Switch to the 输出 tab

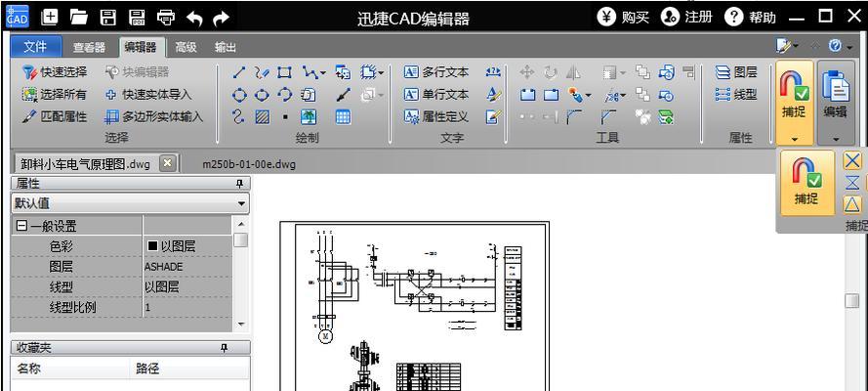click(x=226, y=47)
